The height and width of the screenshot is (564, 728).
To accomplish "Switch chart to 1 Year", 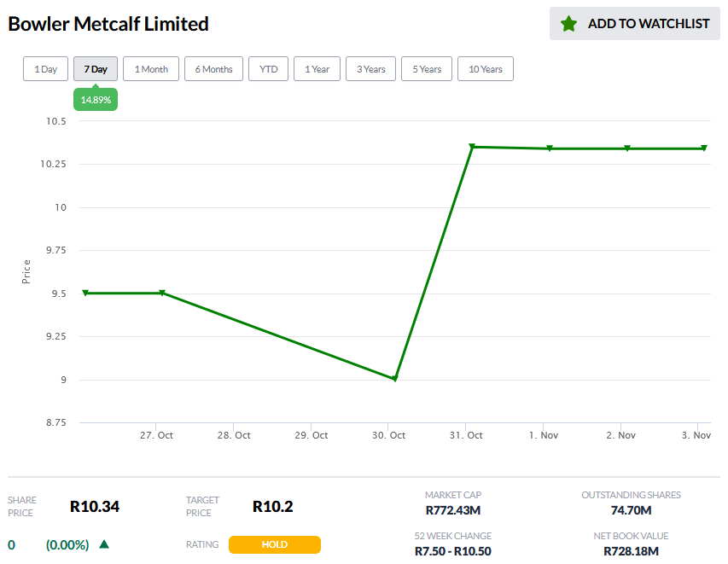I will [317, 69].
